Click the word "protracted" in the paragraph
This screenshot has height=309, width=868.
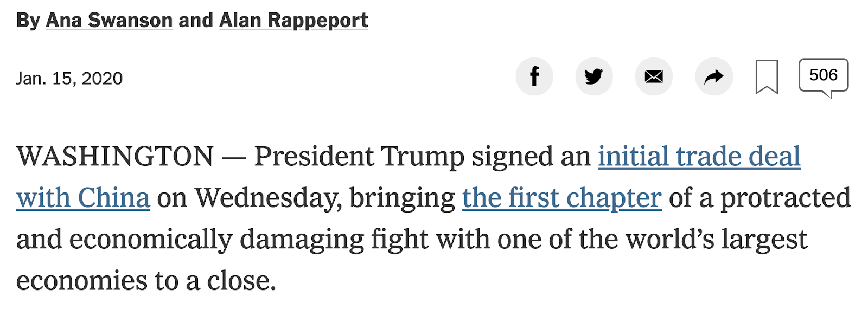tap(786, 198)
